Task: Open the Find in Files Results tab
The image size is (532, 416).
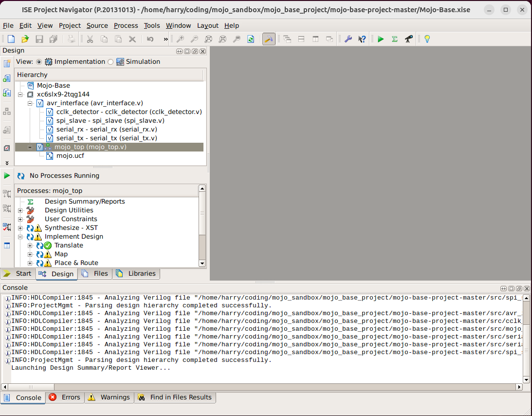Action: [x=175, y=397]
